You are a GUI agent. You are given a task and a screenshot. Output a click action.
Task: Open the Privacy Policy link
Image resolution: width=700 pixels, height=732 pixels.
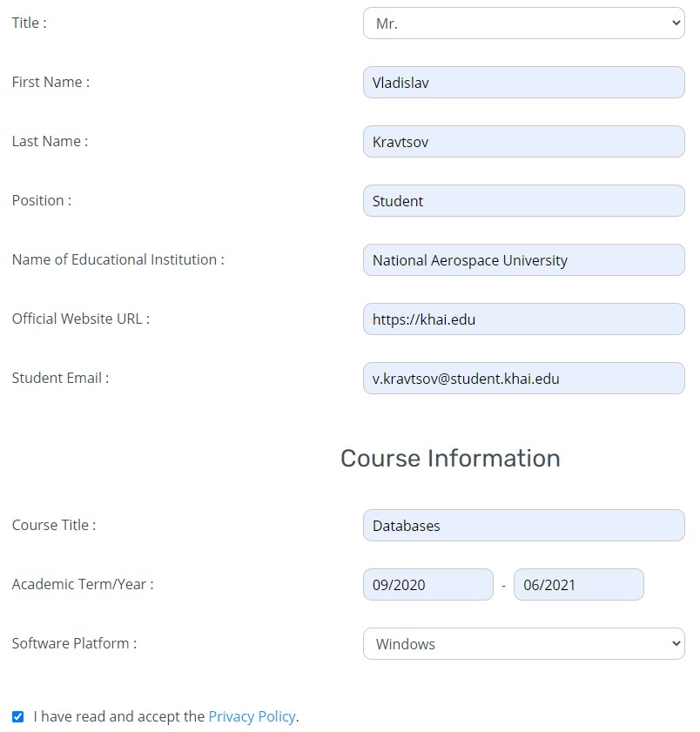pos(252,716)
